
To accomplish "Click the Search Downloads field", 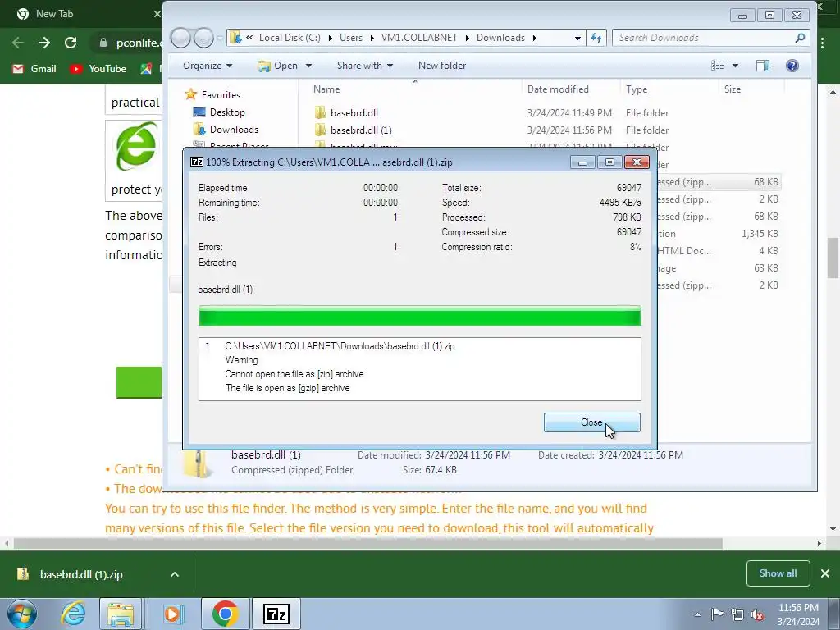I will tap(710, 38).
